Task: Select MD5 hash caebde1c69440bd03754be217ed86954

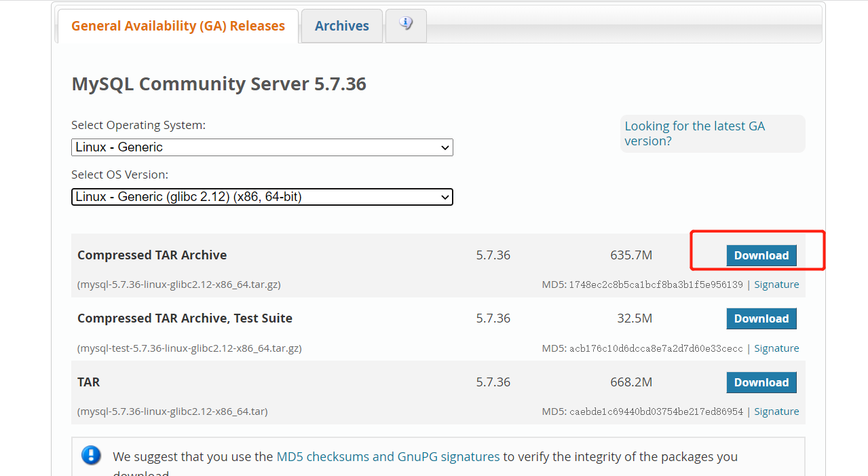Action: tap(656, 411)
